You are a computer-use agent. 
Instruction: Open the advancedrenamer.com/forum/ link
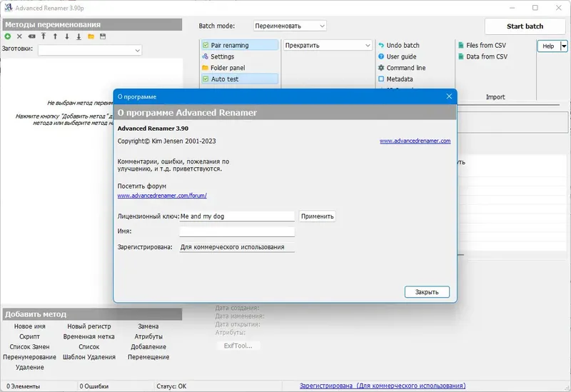pyautogui.click(x=162, y=196)
